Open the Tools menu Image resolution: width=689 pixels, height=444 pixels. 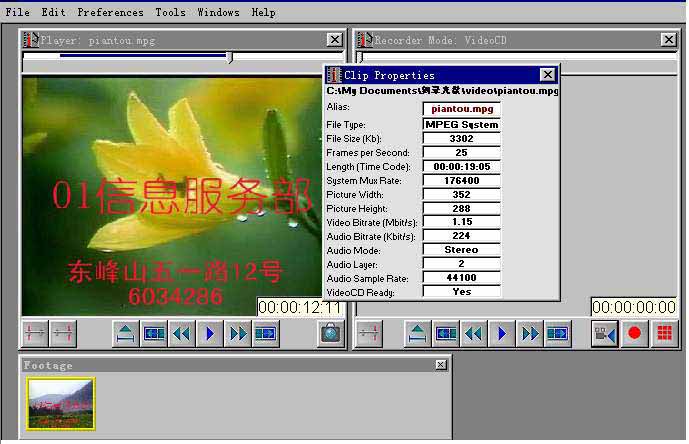tap(170, 12)
